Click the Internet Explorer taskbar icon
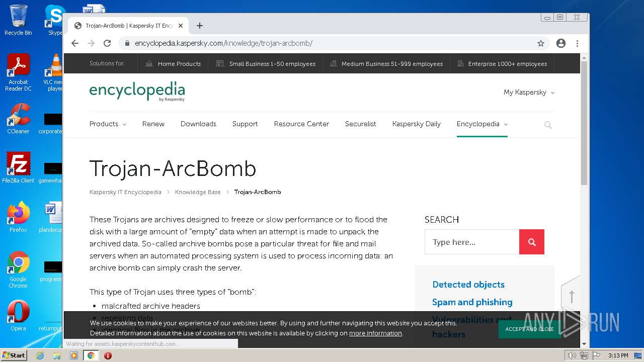The width and height of the screenshot is (644, 362). [40, 355]
